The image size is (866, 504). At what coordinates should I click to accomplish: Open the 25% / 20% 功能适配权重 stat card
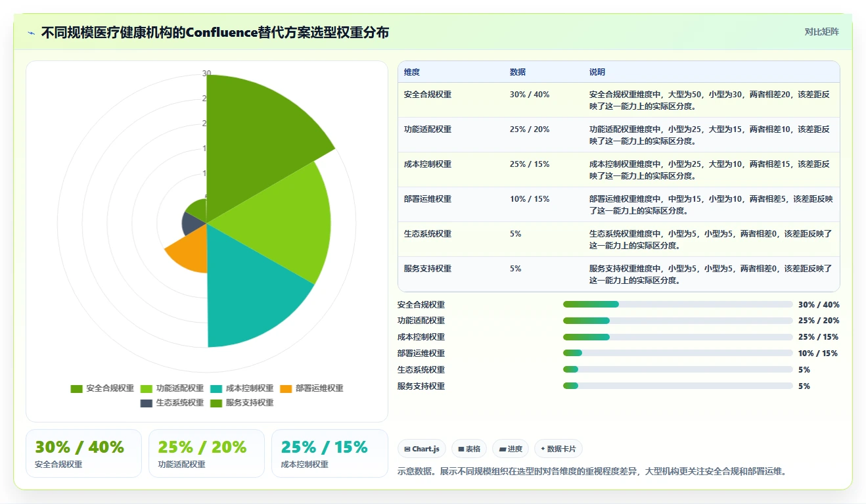click(206, 453)
